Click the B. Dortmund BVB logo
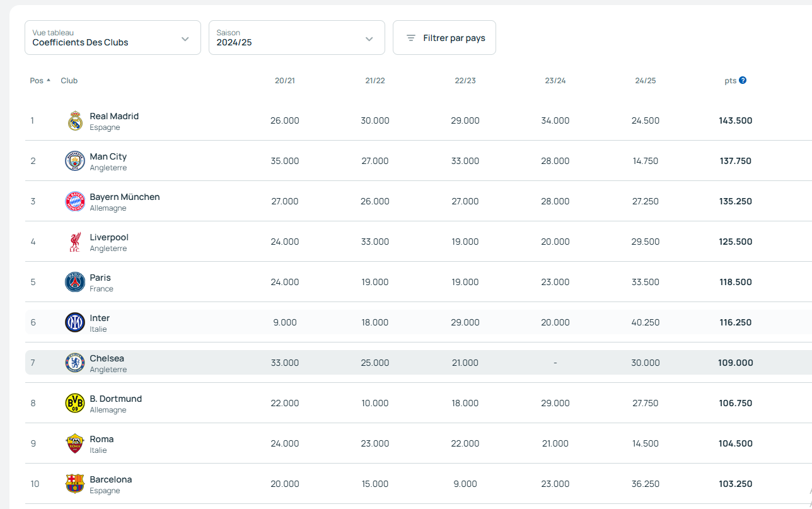 point(75,403)
